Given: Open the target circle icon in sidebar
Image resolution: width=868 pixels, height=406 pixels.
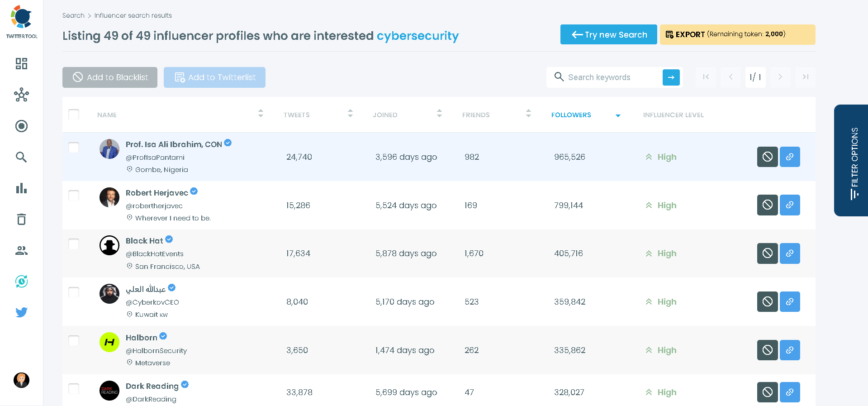Looking at the screenshot, I should tap(21, 126).
